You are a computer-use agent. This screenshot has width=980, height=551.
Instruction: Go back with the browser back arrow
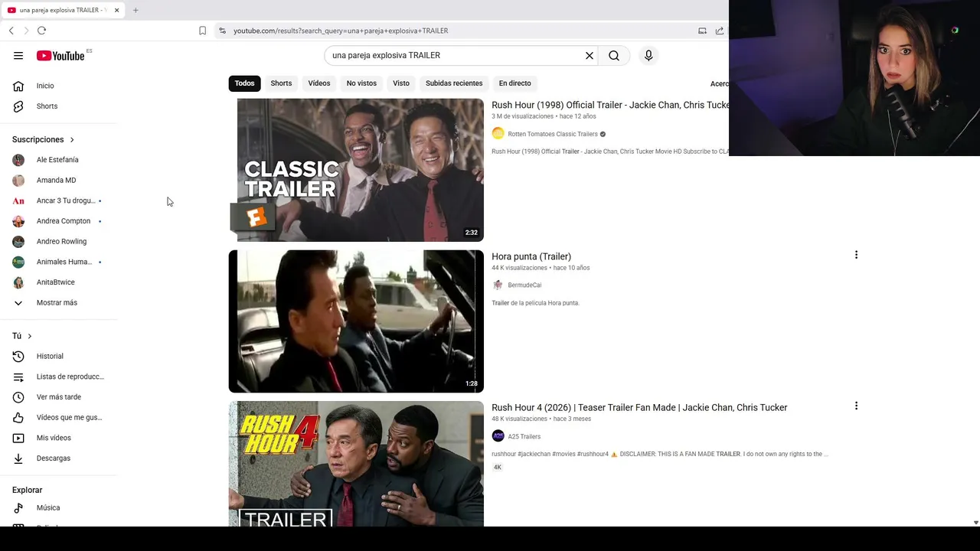click(x=11, y=31)
